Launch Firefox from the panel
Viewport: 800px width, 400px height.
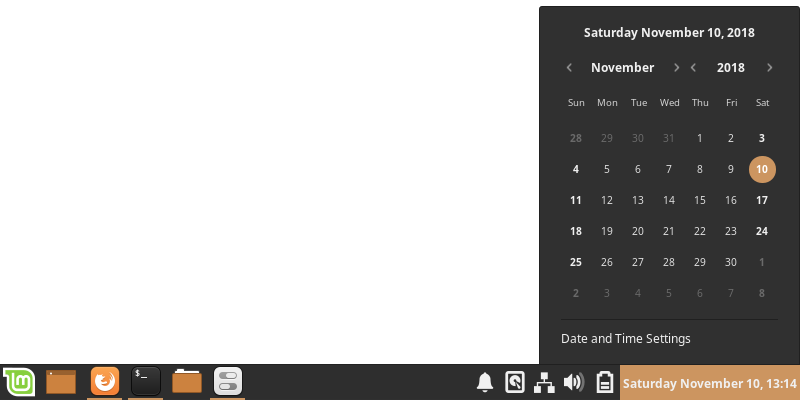coord(105,382)
